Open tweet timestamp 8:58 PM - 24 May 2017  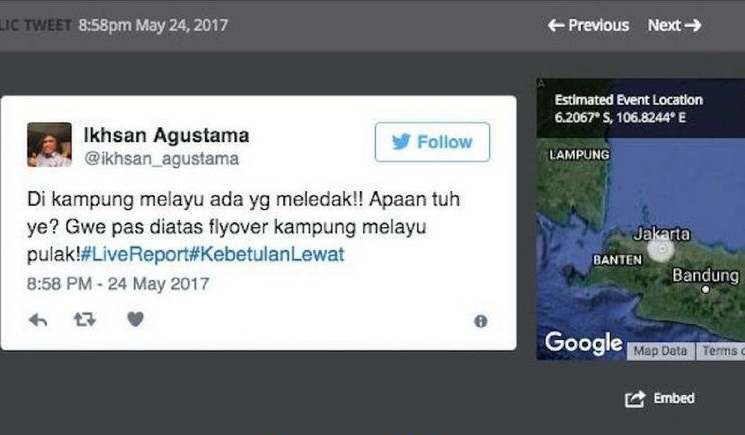[118, 284]
